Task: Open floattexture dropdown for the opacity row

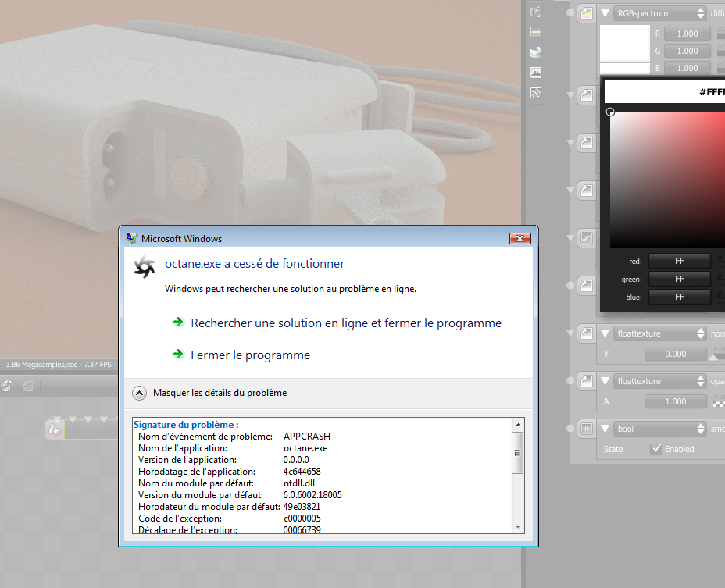Action: (x=660, y=381)
